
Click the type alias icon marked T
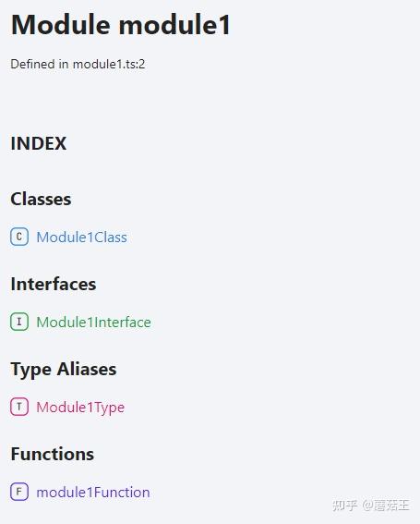[19, 407]
